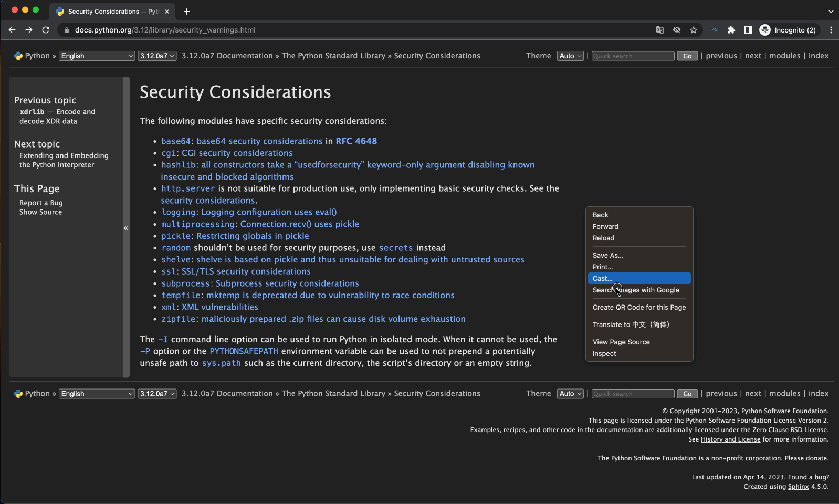
Task: Bookmark this page with the star icon
Action: 694,30
